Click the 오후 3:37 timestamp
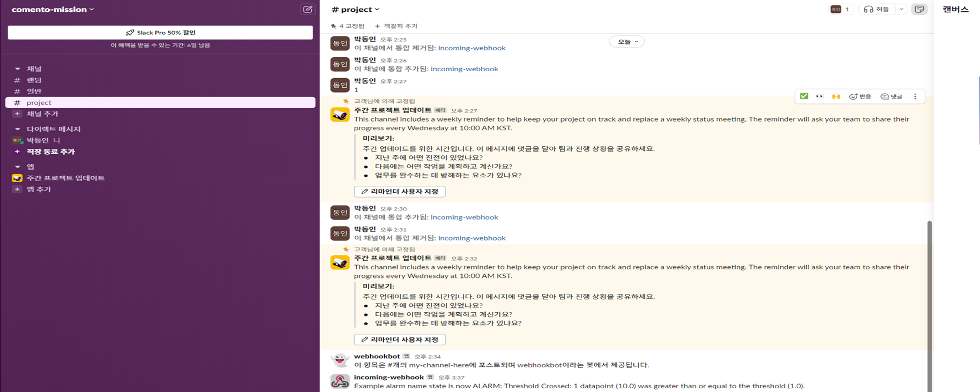Image resolution: width=980 pixels, height=392 pixels. point(451,378)
